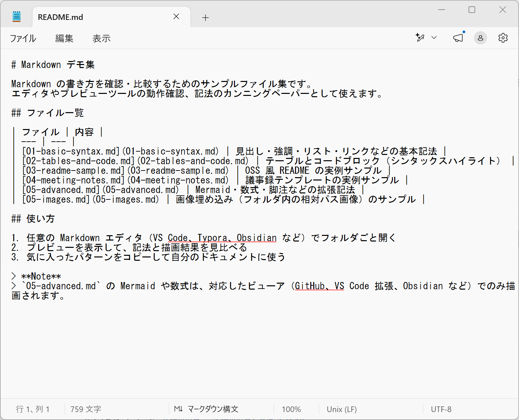Minimize the Notepad window
This screenshot has width=519, height=420.
point(441,10)
